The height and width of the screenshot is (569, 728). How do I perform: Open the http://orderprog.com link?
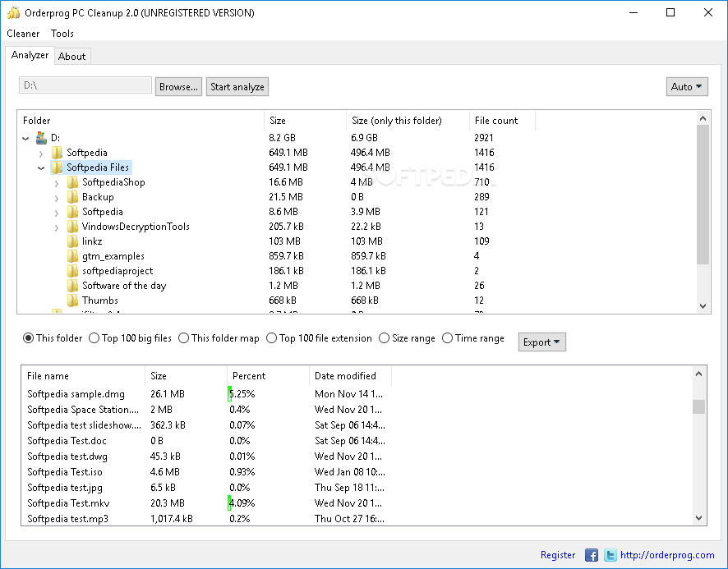[667, 555]
